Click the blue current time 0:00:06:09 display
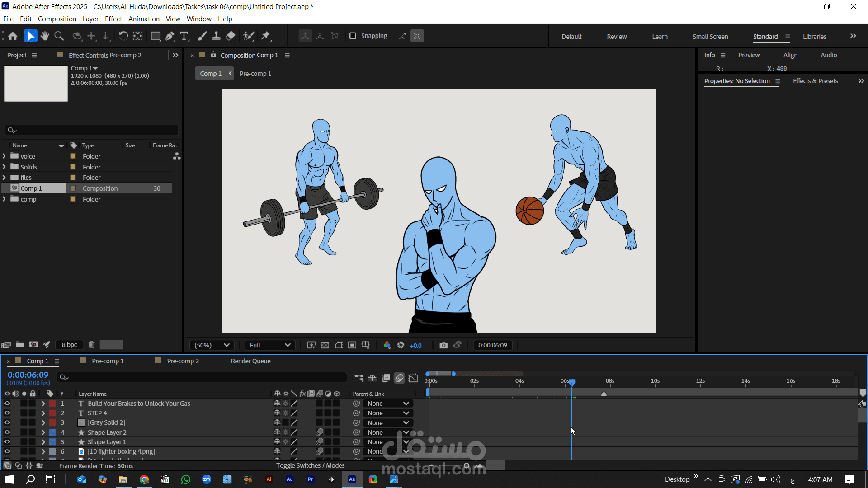The width and height of the screenshot is (868, 488). pos(28,375)
